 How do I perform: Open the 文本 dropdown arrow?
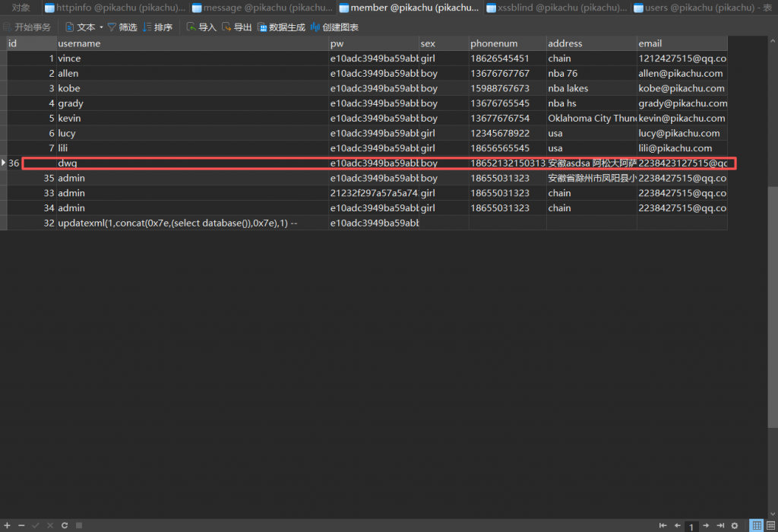pyautogui.click(x=101, y=27)
